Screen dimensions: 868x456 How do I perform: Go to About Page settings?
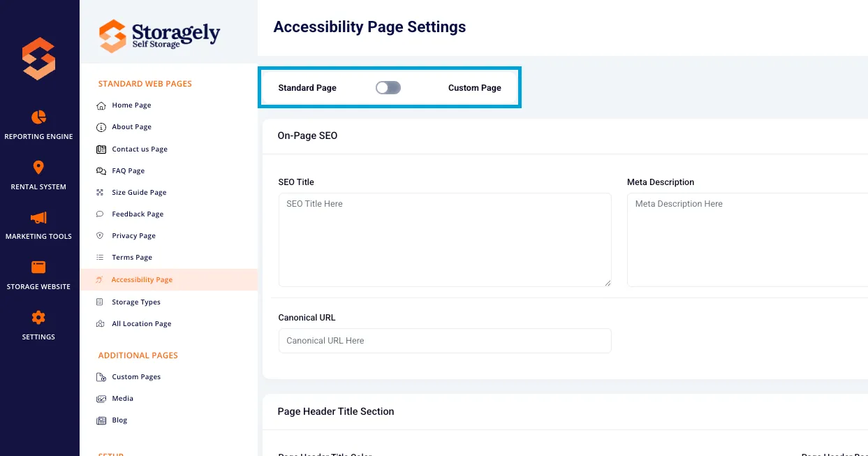click(x=131, y=127)
